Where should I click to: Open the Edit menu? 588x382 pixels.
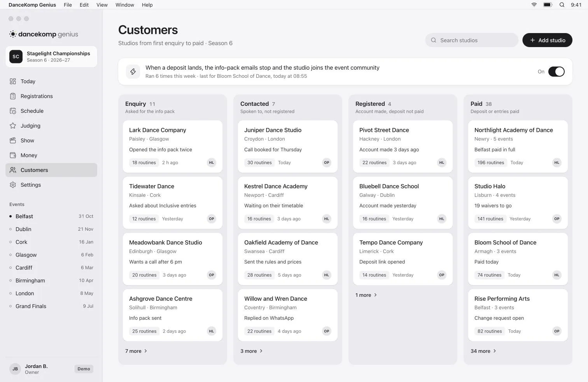coord(84,5)
